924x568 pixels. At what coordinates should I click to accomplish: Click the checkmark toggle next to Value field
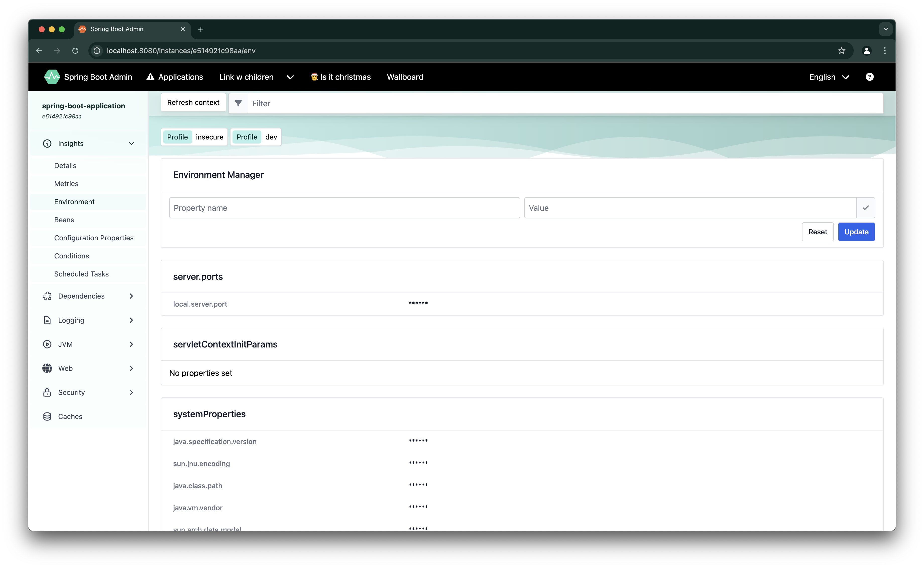(866, 207)
